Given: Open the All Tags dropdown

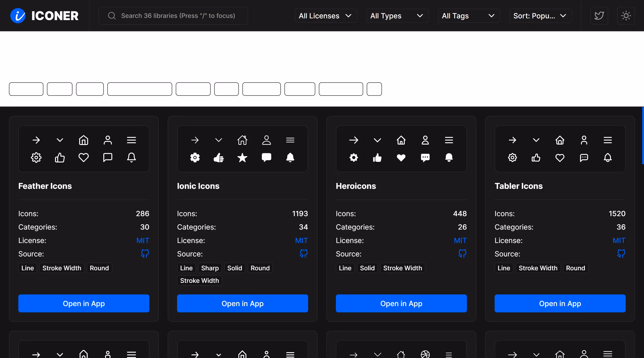Looking at the screenshot, I should click(468, 16).
